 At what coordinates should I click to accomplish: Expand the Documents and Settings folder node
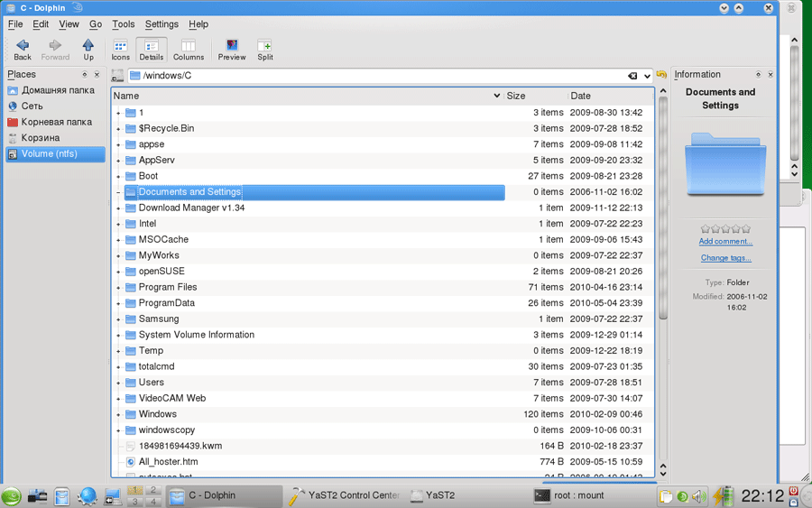click(x=118, y=192)
